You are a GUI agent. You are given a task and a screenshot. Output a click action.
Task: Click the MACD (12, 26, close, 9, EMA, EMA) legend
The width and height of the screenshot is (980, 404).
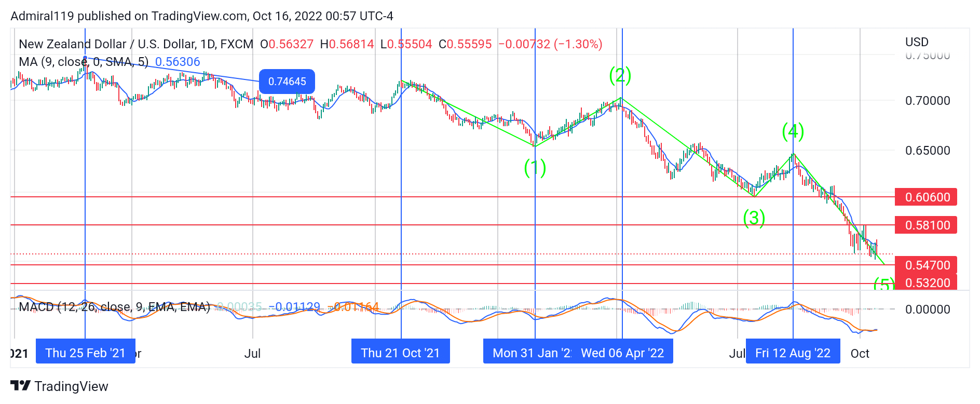(115, 307)
